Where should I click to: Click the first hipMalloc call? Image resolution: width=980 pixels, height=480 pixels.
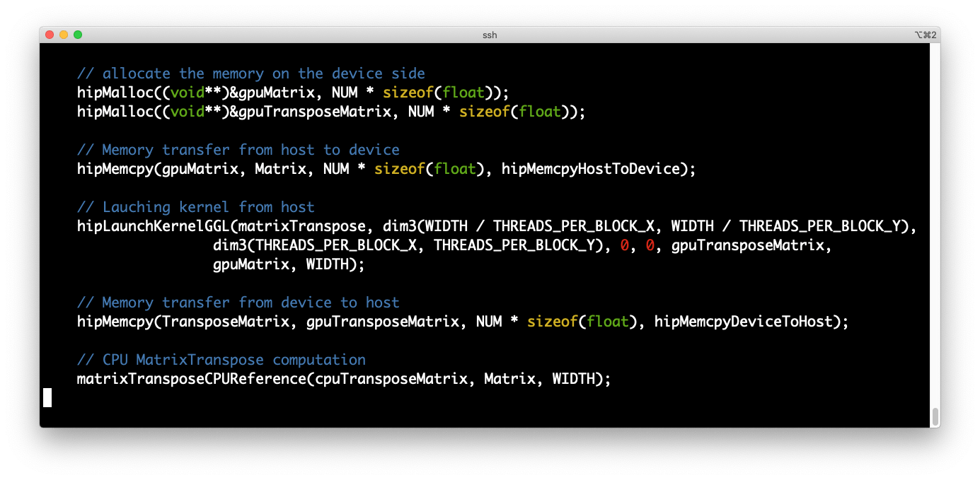click(x=115, y=93)
